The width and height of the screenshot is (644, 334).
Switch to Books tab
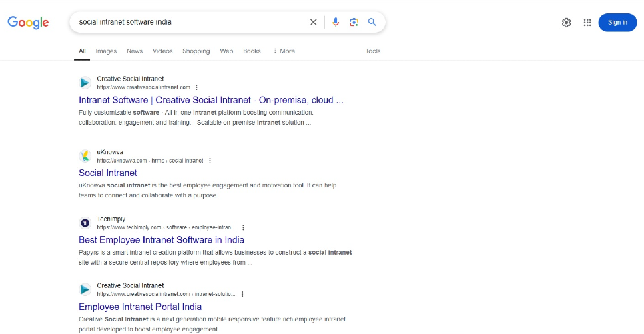tap(252, 51)
